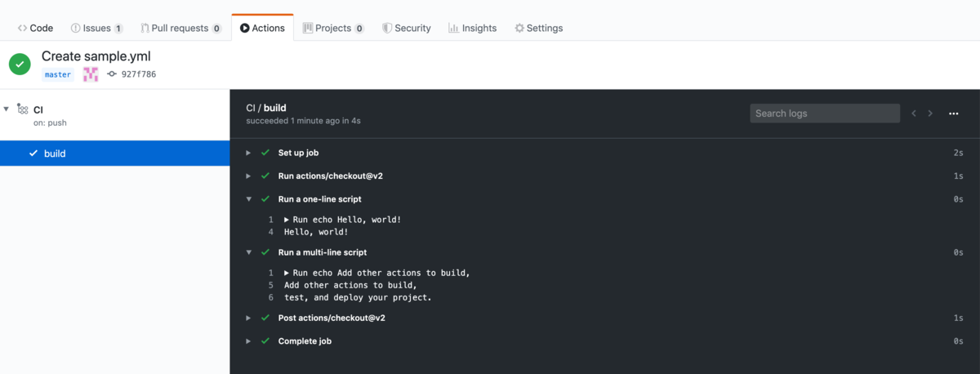Image resolution: width=980 pixels, height=374 pixels.
Task: Open the Security tab
Action: (x=406, y=28)
